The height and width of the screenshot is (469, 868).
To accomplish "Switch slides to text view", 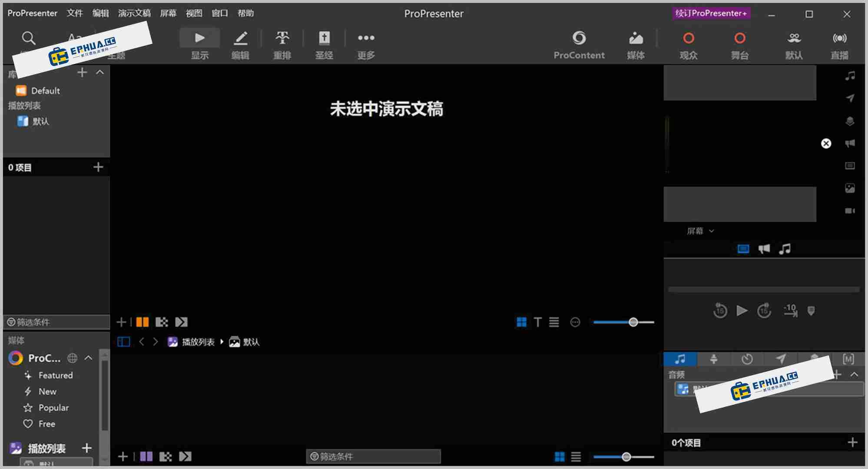I will coord(538,322).
